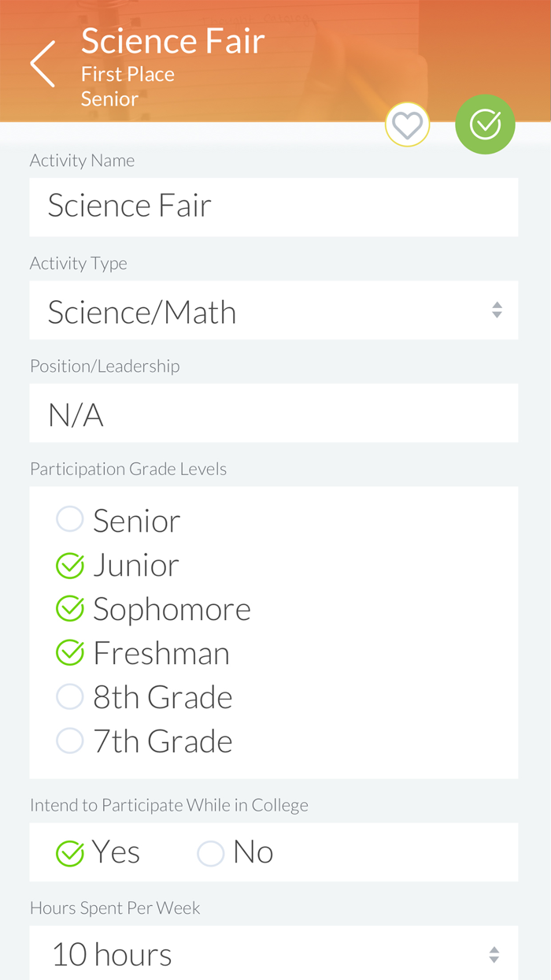The image size is (551, 980).
Task: Tap the checkmark icon beside Sophomore
Action: click(69, 608)
